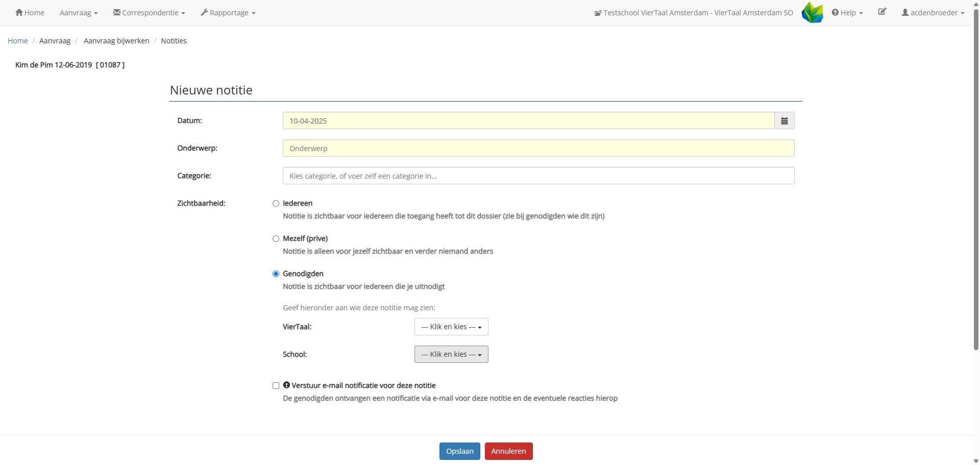The image size is (980, 465).
Task: Click Aanvraag breadcrumb
Action: [55, 41]
